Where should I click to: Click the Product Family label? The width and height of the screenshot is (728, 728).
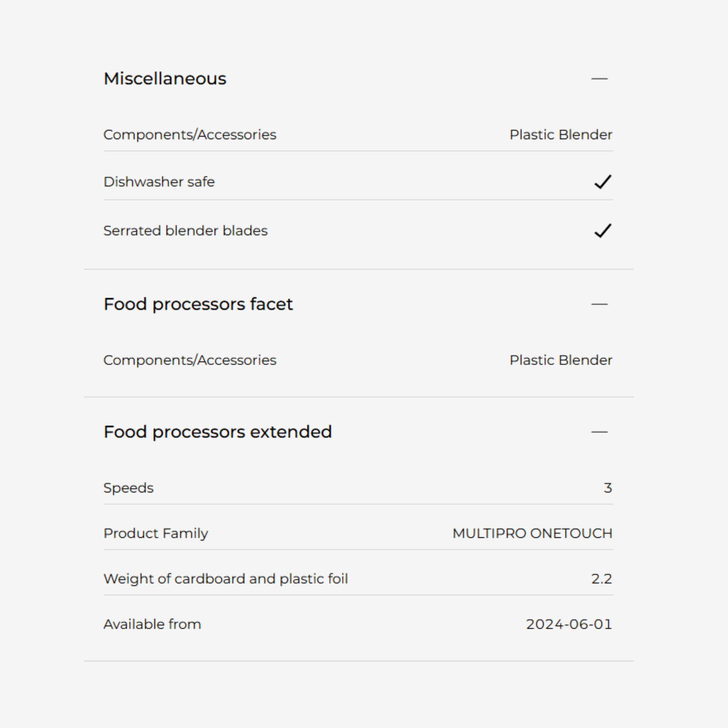tap(156, 534)
